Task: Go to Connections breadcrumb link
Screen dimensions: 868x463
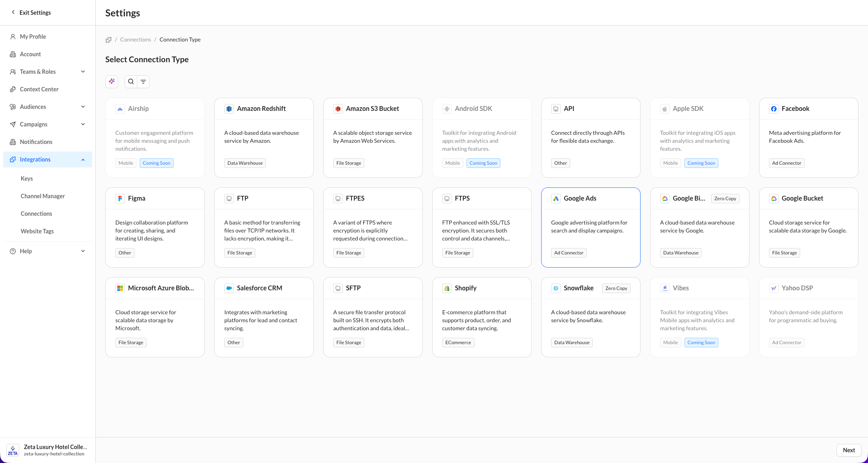Action: (x=136, y=39)
